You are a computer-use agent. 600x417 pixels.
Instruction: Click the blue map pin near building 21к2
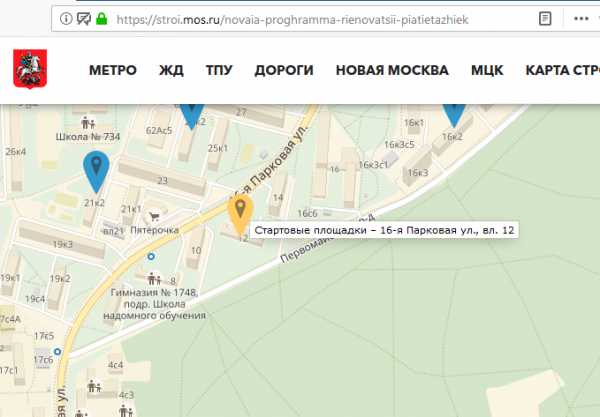pos(95,170)
